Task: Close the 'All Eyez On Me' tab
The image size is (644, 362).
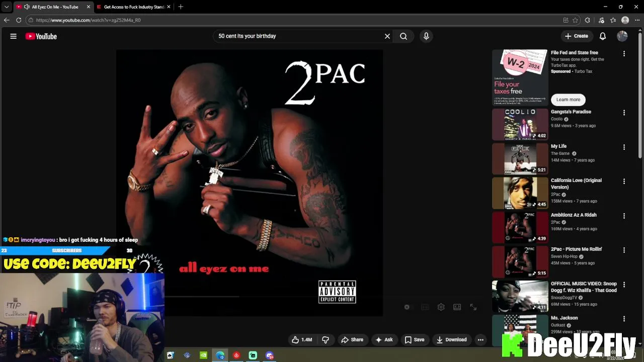Action: 89,7
